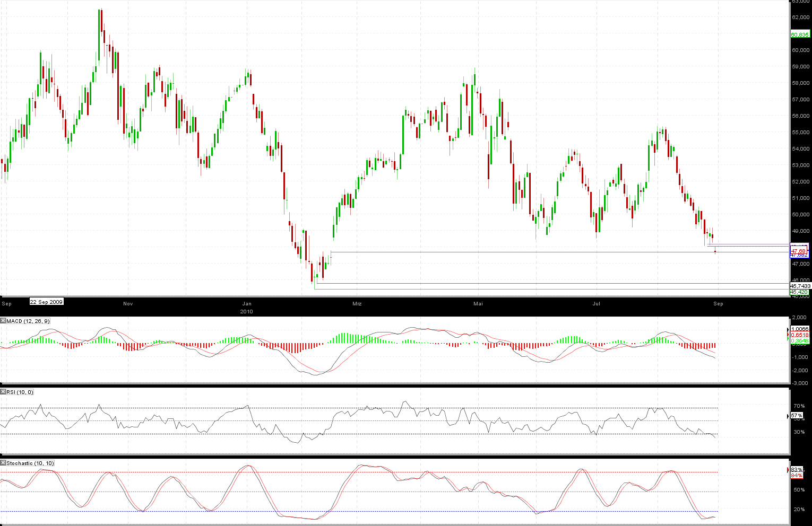Click the 83% Stochastic value readout

tap(796, 470)
